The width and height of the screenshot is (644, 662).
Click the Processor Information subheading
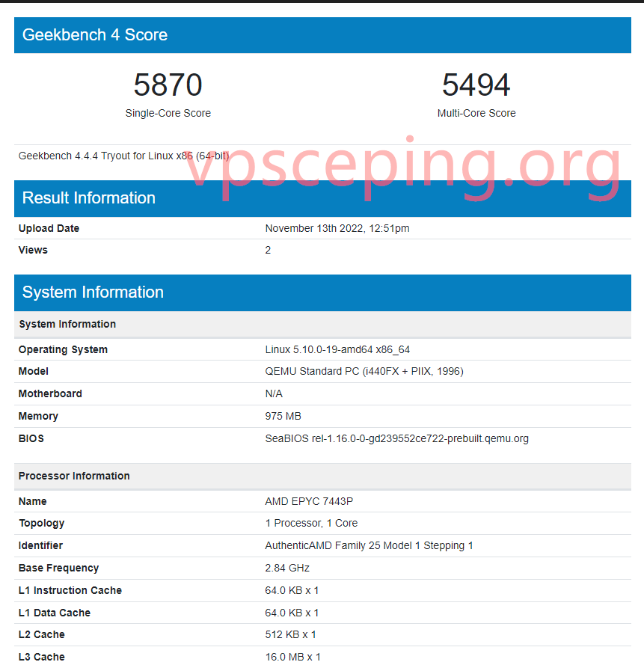click(322, 476)
